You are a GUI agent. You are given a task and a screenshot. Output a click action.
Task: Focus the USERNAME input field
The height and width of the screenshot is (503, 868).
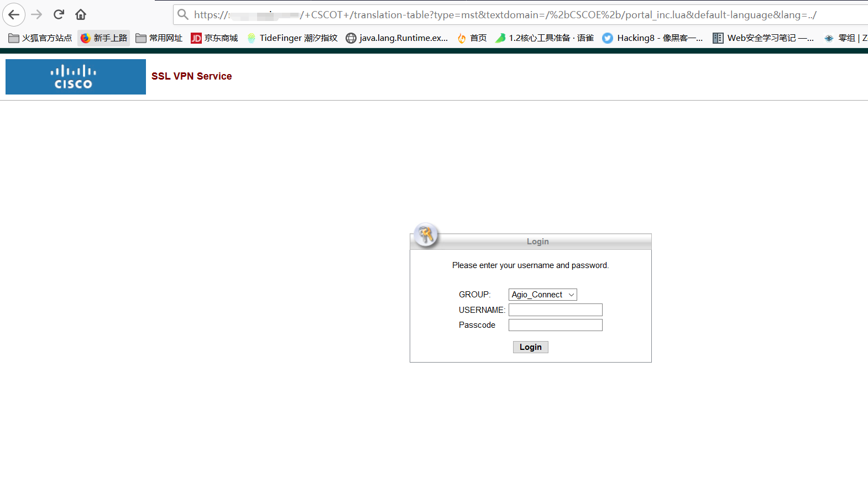(556, 310)
